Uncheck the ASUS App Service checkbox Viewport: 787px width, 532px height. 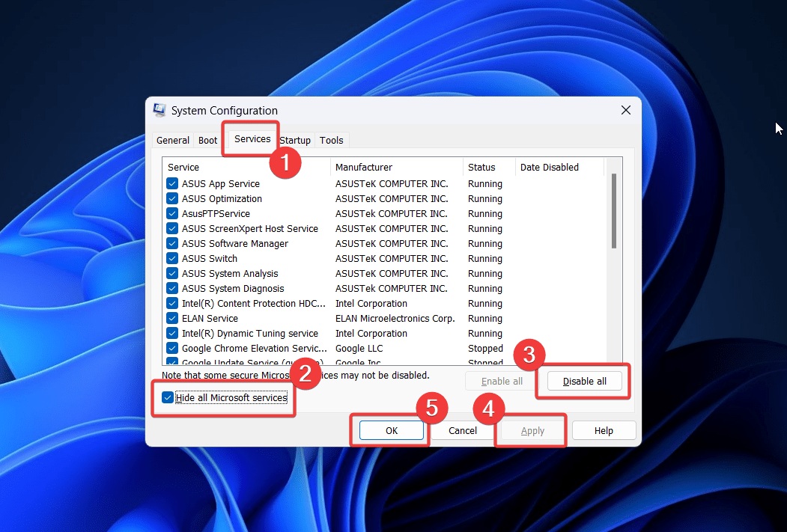click(x=172, y=184)
